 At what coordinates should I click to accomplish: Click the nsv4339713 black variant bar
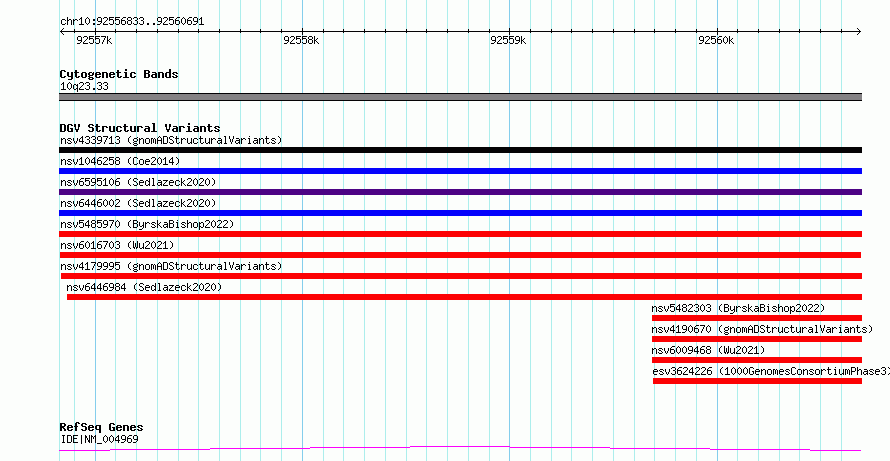(460, 150)
